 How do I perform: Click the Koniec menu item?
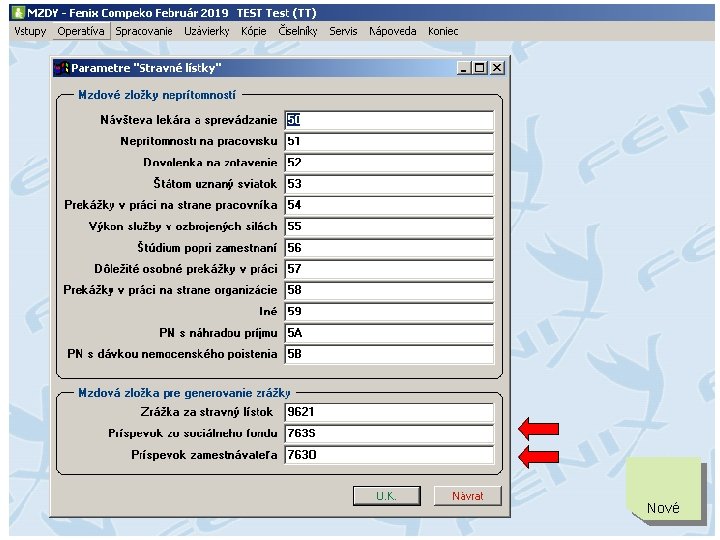[x=443, y=31]
